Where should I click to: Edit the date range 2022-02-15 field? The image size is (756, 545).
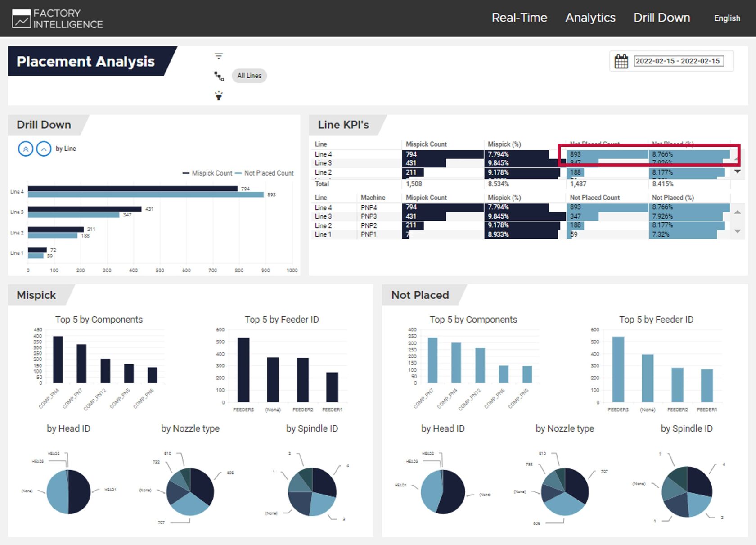click(679, 61)
